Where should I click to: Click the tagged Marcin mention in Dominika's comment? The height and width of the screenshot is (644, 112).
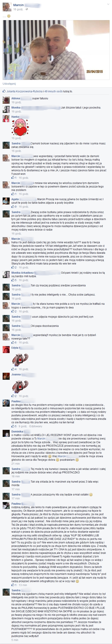tap(41, 439)
